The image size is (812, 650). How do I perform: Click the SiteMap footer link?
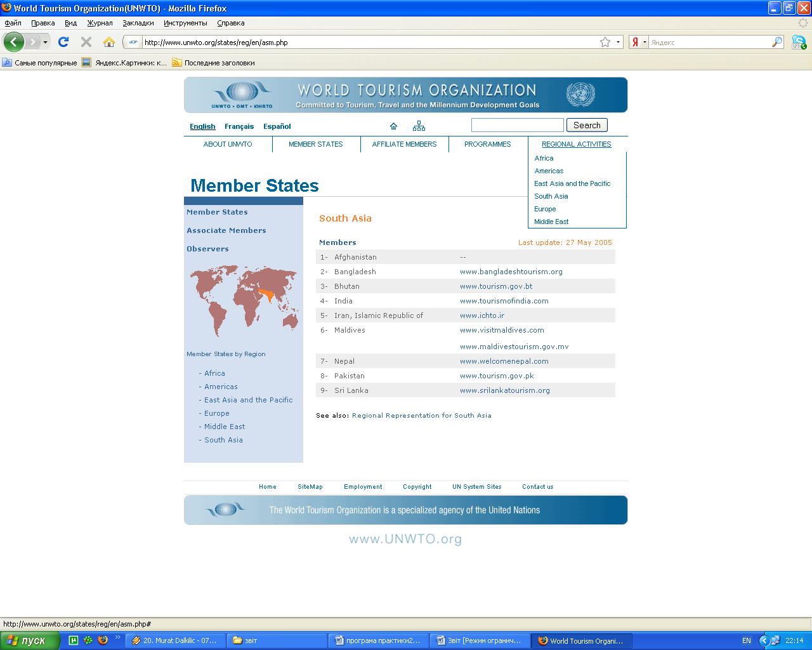pos(310,487)
